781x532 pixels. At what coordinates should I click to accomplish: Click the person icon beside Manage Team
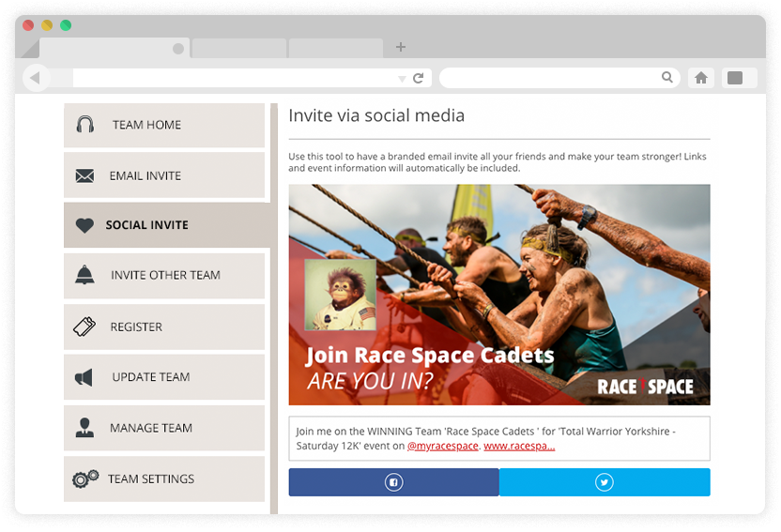point(84,428)
